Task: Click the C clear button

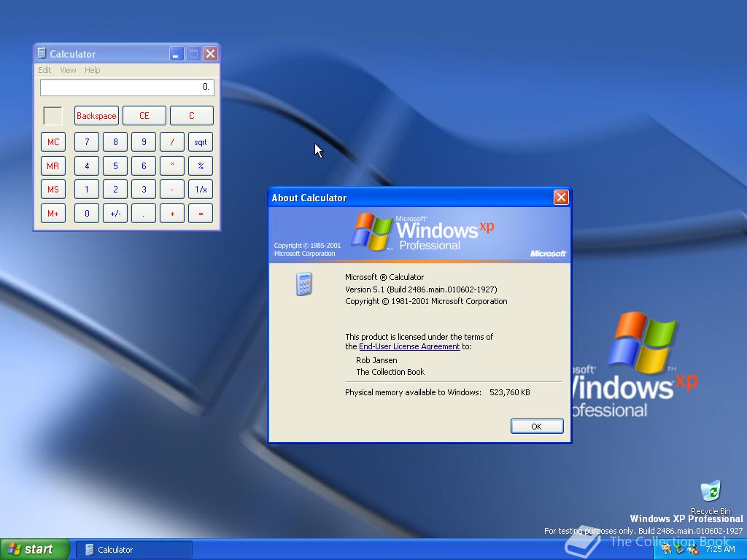Action: [x=192, y=116]
